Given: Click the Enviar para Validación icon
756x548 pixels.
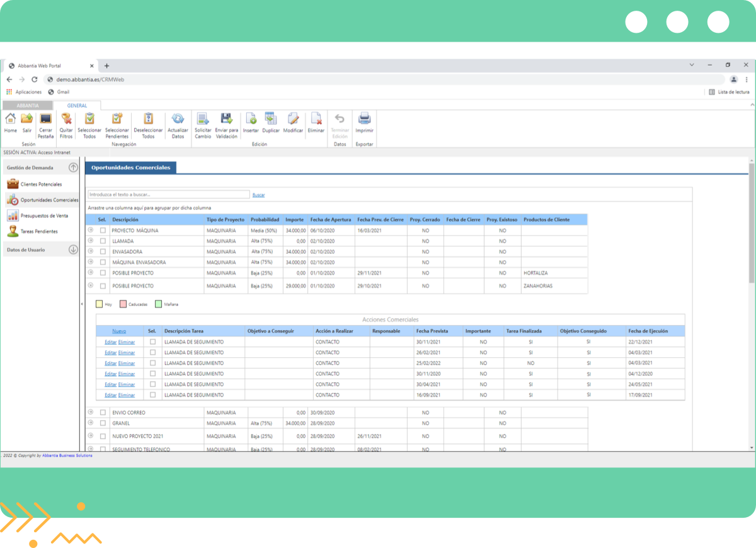Looking at the screenshot, I should click(x=227, y=119).
